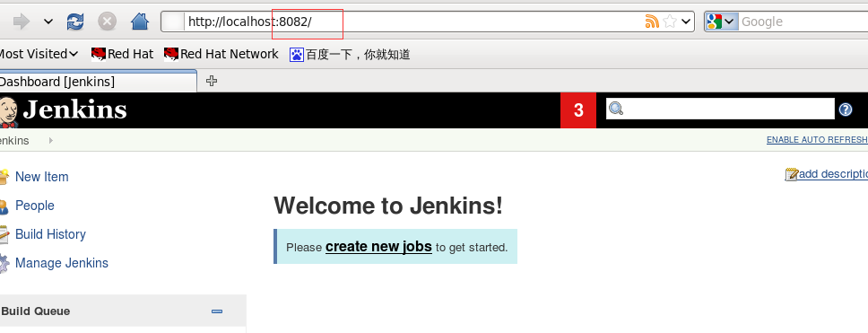Viewport: 868px width, 333px height.
Task: Click the red notification badge showing 3
Action: tap(578, 110)
